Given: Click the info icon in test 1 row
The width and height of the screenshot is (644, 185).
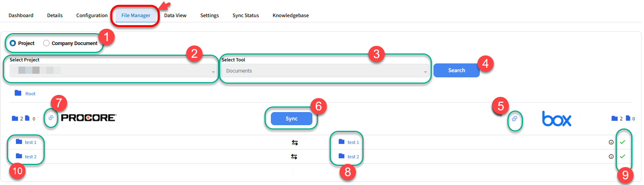Looking at the screenshot, I should 611,142.
